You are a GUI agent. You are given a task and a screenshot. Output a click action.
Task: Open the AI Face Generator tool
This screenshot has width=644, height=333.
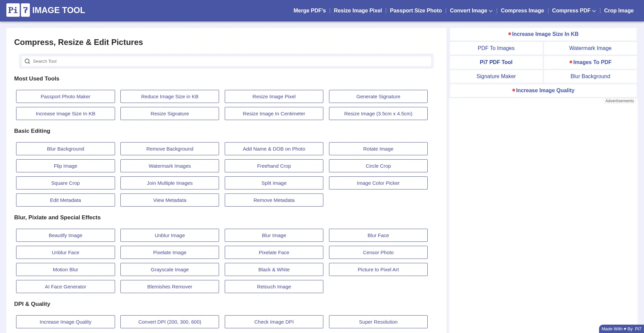(65, 287)
